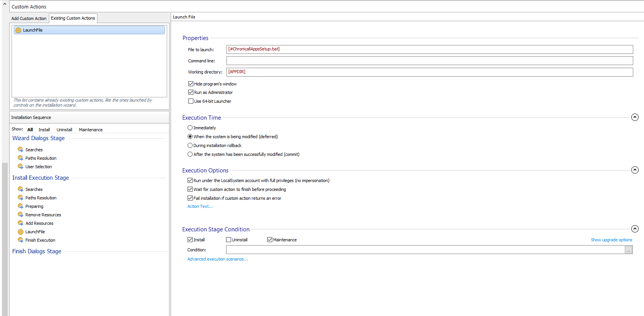The height and width of the screenshot is (316, 644).
Task: Uncheck the Install stage condition checkbox
Action: click(190, 239)
